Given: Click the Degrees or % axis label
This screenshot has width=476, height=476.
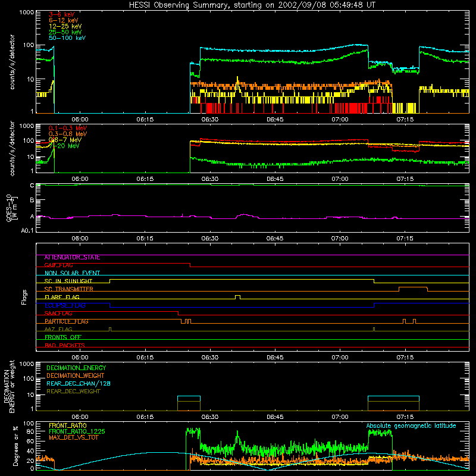Looking at the screenshot, I should point(15,446).
